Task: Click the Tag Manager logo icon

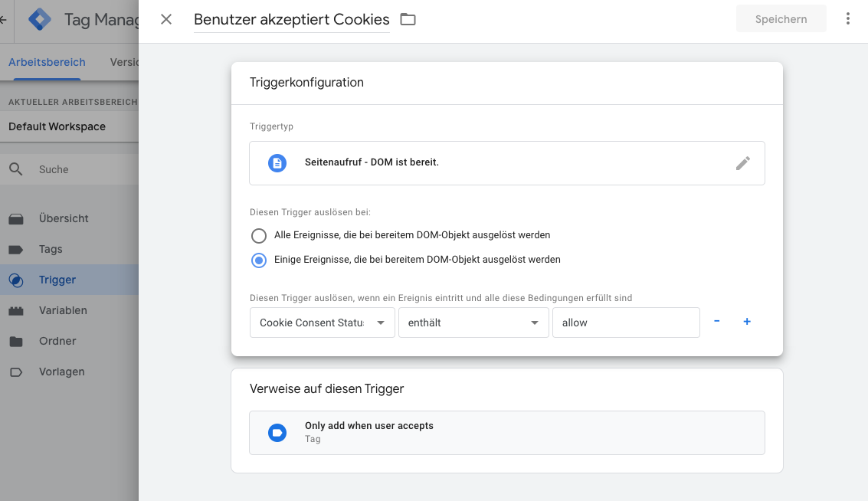Action: 40,19
